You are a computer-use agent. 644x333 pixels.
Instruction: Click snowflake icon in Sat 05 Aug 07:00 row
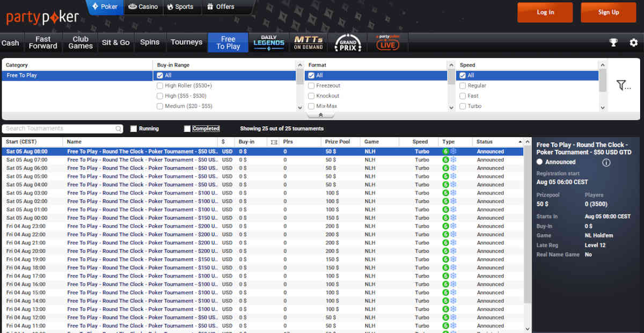tap(453, 160)
